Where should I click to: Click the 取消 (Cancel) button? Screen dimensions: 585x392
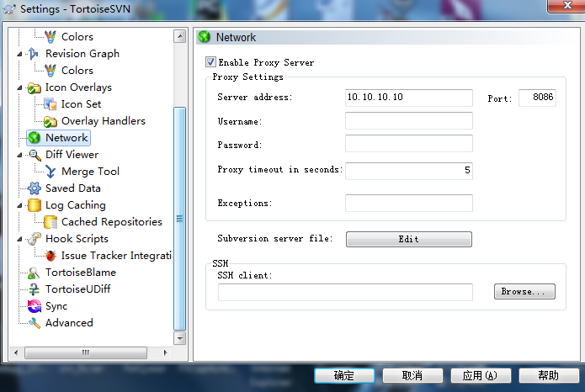412,375
